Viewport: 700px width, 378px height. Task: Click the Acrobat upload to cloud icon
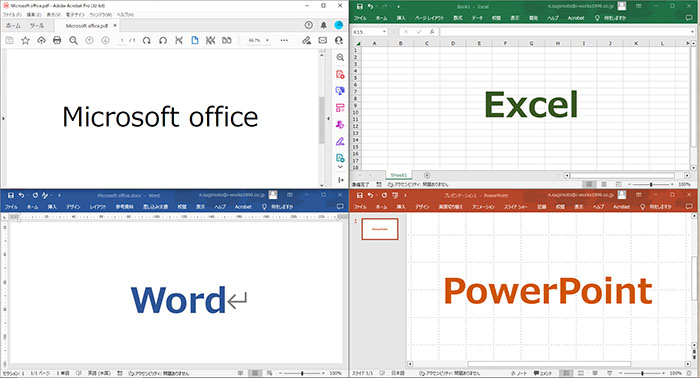tap(41, 41)
